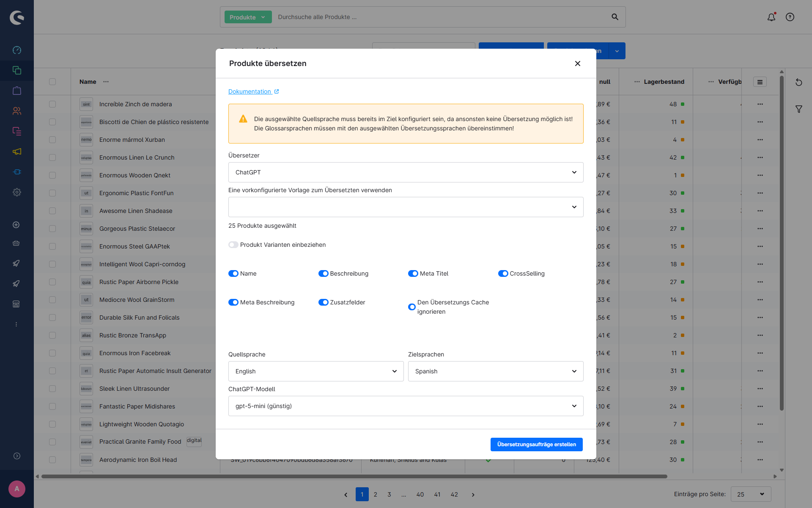The width and height of the screenshot is (812, 508).
Task: Disable the CrossSelling toggle
Action: point(503,273)
